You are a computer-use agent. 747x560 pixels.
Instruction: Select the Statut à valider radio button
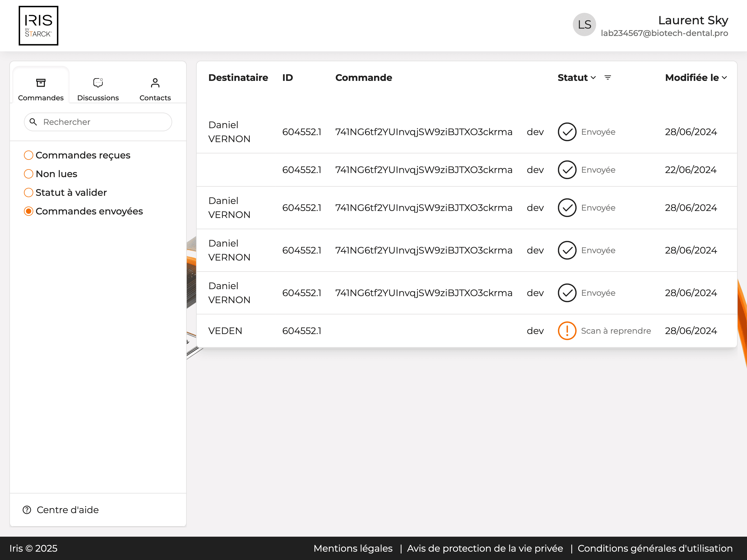click(28, 192)
